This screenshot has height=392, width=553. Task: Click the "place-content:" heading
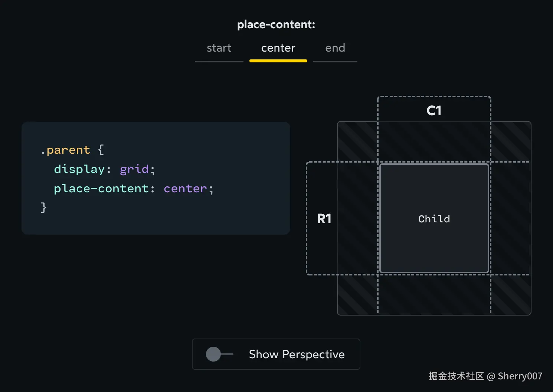(276, 24)
